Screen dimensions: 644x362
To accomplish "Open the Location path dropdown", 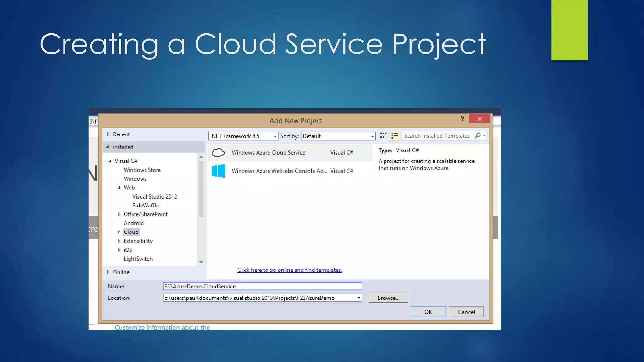I will tap(358, 298).
